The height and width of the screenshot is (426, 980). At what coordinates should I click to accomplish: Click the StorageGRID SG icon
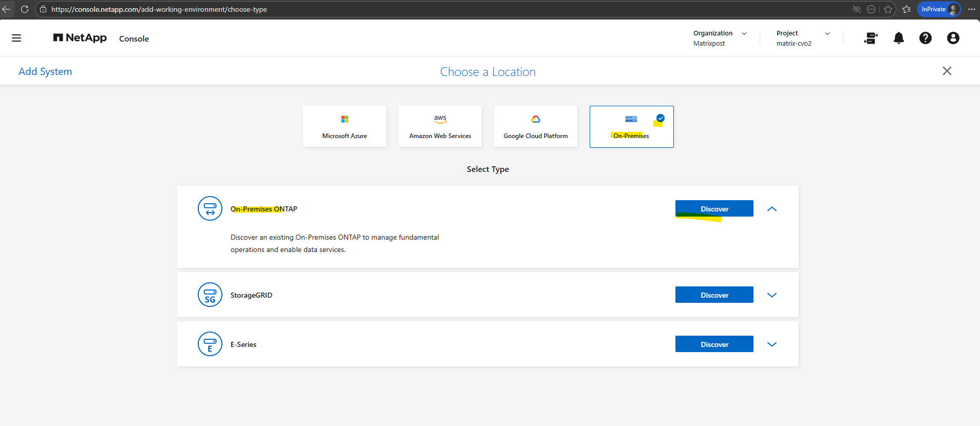[210, 295]
